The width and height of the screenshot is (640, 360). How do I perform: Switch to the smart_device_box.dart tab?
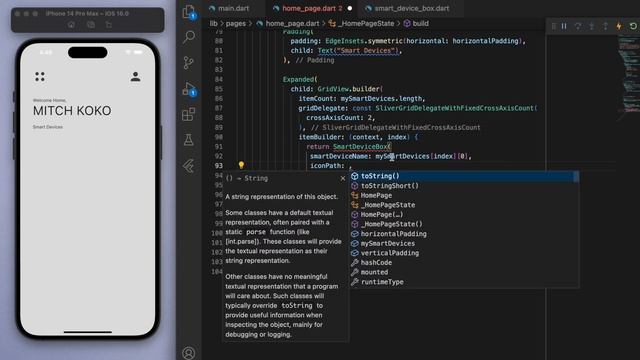(x=412, y=8)
